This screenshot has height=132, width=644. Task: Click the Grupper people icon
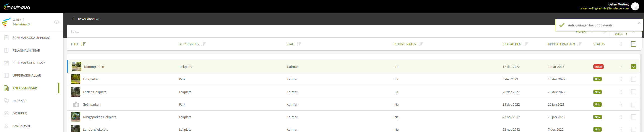click(6, 113)
